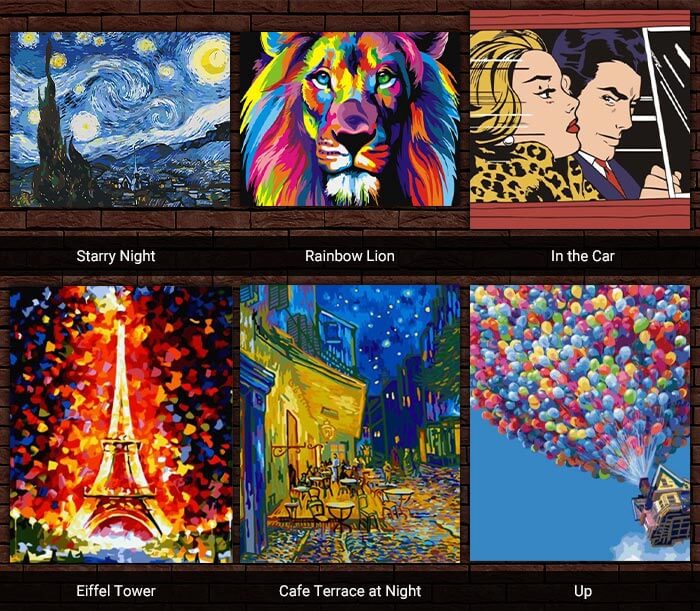This screenshot has height=611, width=700.
Task: Click the "Eiffel Tower" caption label
Action: click(116, 591)
